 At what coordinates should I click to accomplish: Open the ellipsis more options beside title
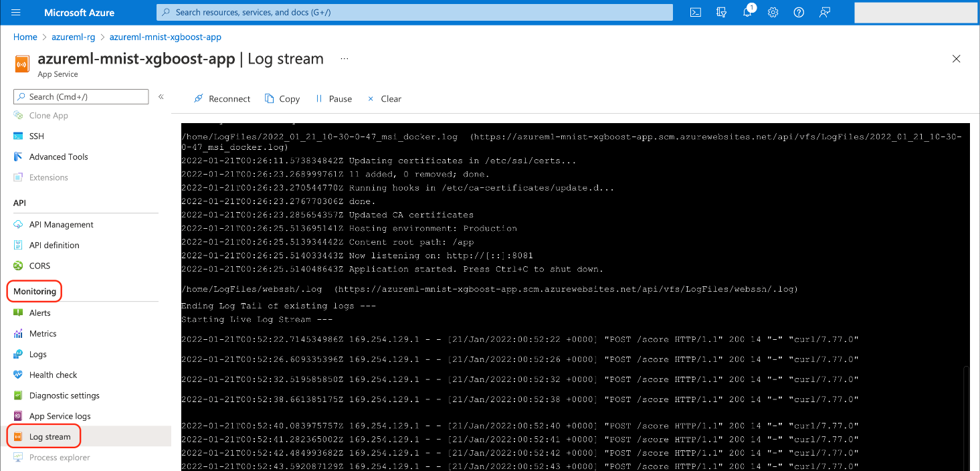[345, 59]
